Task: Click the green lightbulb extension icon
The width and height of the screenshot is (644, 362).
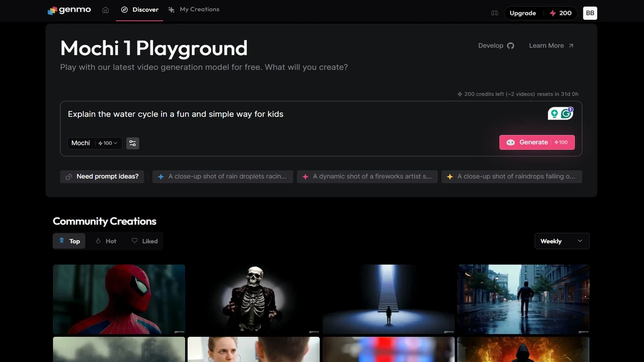Action: click(554, 114)
